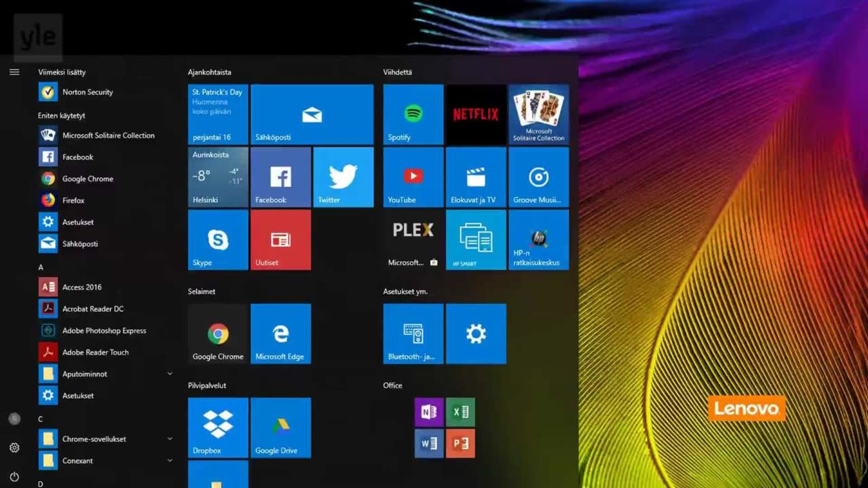Open the OneNote tile in Office group

tap(429, 412)
